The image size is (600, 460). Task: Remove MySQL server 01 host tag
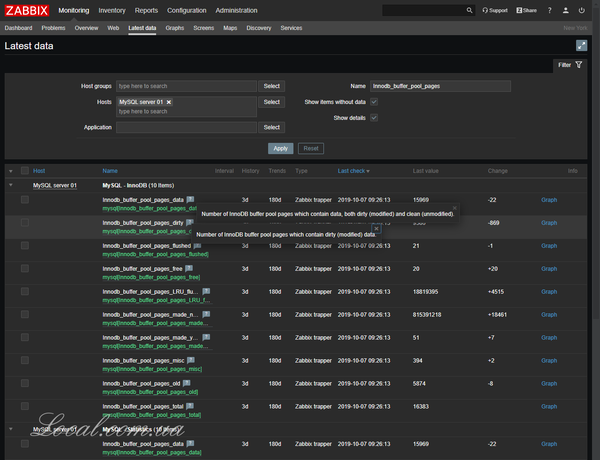point(169,102)
